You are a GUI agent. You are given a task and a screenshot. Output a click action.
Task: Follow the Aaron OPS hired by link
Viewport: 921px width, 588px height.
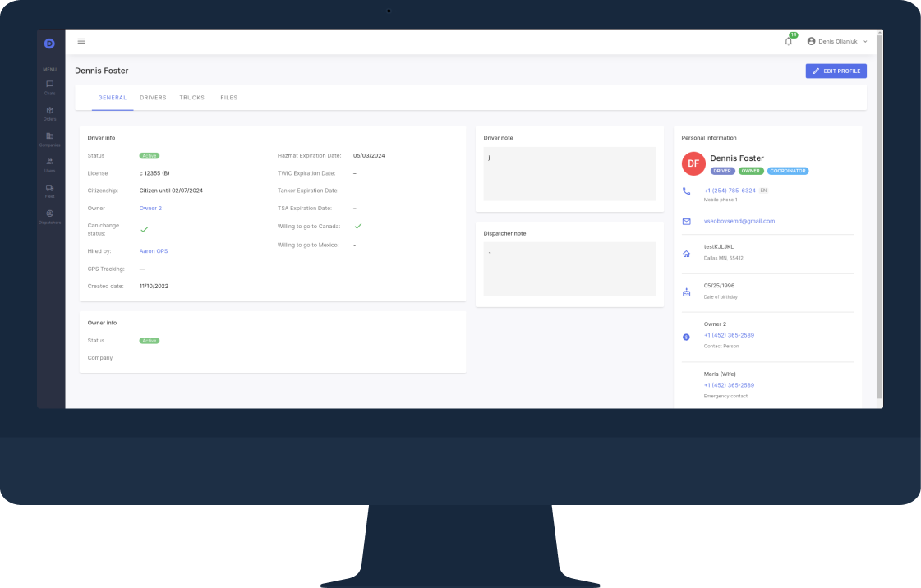[x=154, y=251]
